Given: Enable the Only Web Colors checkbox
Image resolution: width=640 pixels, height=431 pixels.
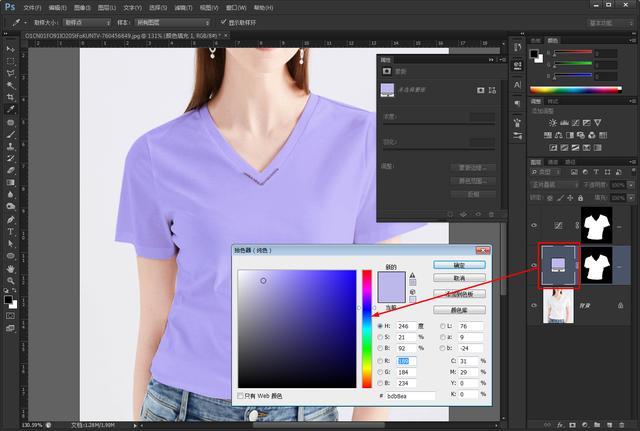Looking at the screenshot, I should 240,395.
